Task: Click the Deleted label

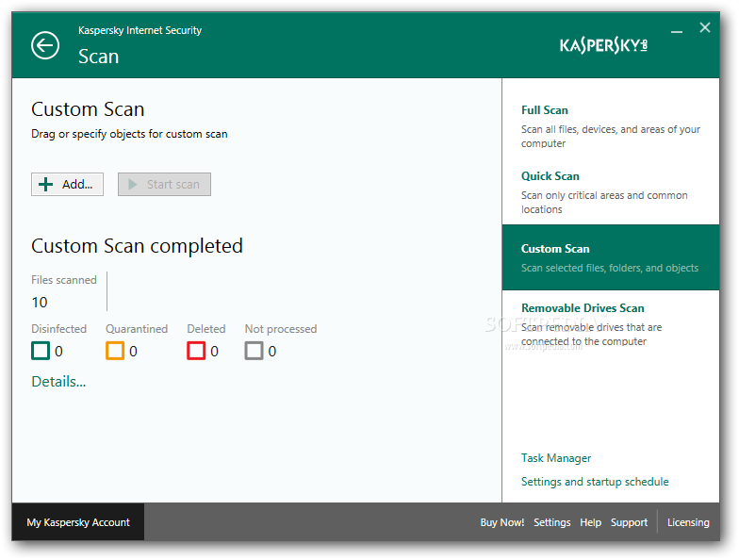Action: pyautogui.click(x=206, y=328)
